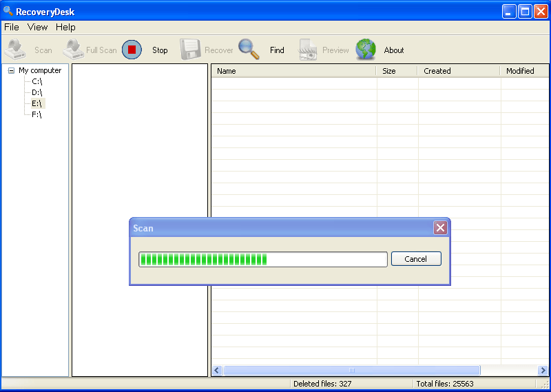
Task: Sort by the Size column header
Action: point(397,71)
